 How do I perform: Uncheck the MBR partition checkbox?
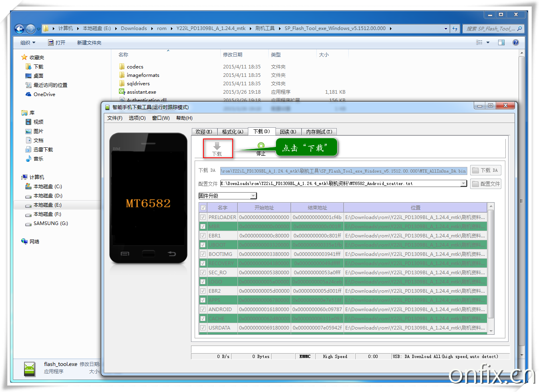[203, 226]
